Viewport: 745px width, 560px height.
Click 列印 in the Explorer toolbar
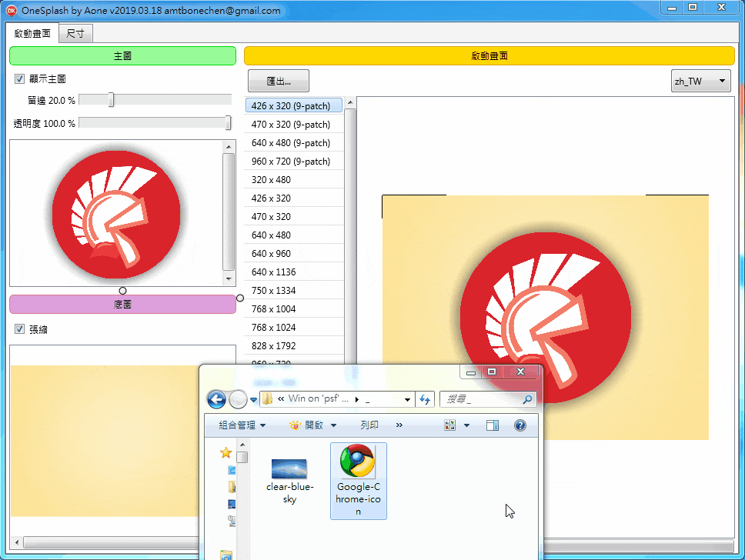[x=369, y=425]
